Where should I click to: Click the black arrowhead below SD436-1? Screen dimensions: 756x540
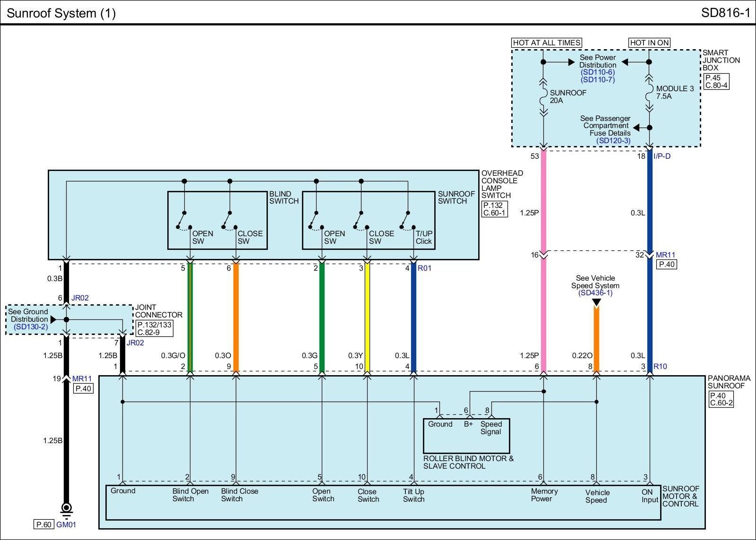[596, 303]
